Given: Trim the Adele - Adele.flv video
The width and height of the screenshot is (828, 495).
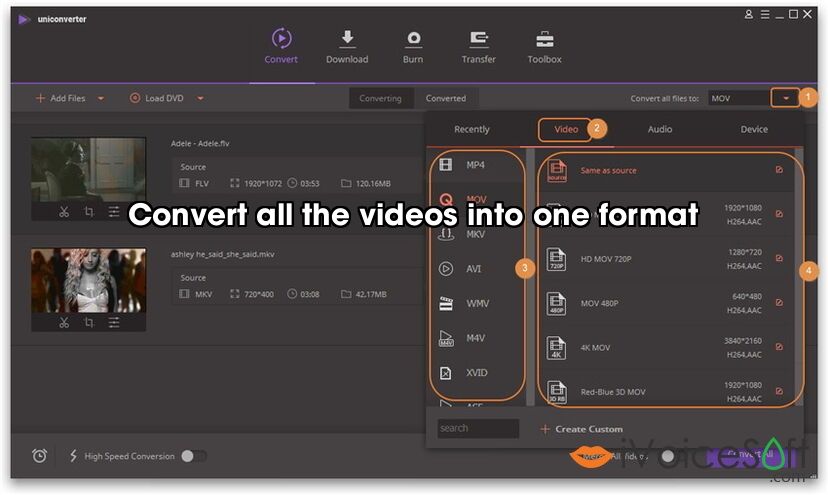Looking at the screenshot, I should [64, 212].
